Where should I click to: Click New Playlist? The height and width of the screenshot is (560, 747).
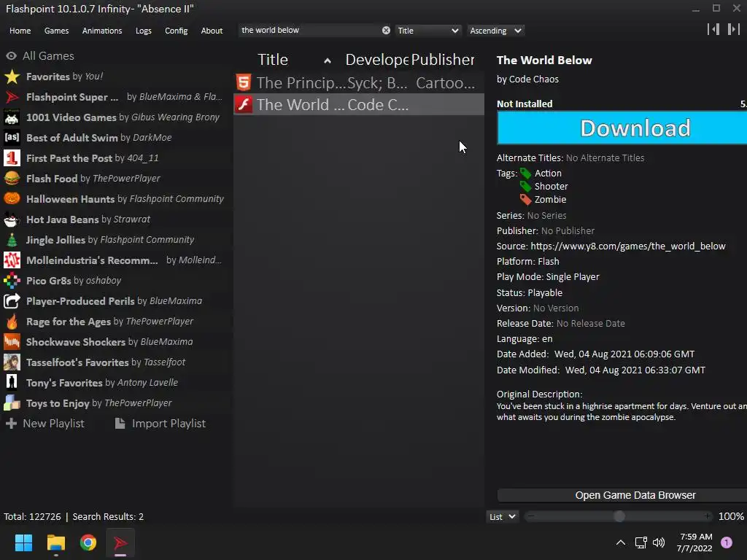click(x=44, y=424)
